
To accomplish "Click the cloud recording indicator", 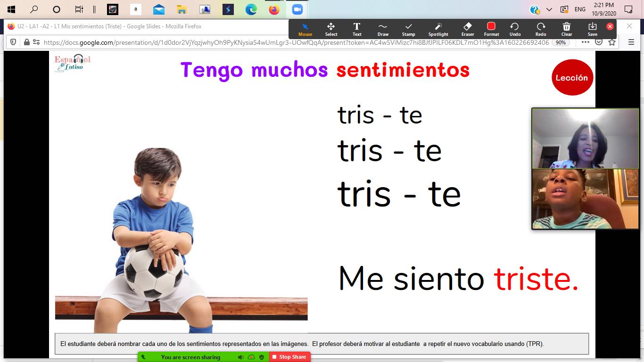I will tap(251, 357).
